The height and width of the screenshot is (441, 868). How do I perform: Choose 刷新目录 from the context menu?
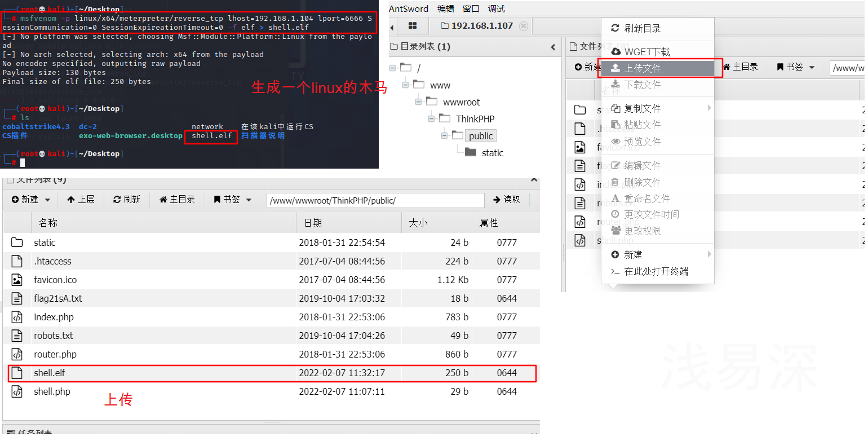coord(658,28)
